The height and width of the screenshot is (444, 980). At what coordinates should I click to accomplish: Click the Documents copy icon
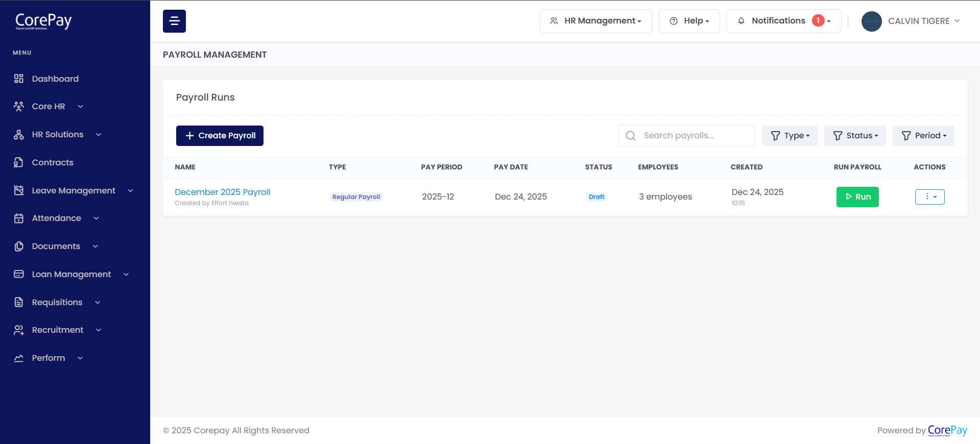[19, 246]
